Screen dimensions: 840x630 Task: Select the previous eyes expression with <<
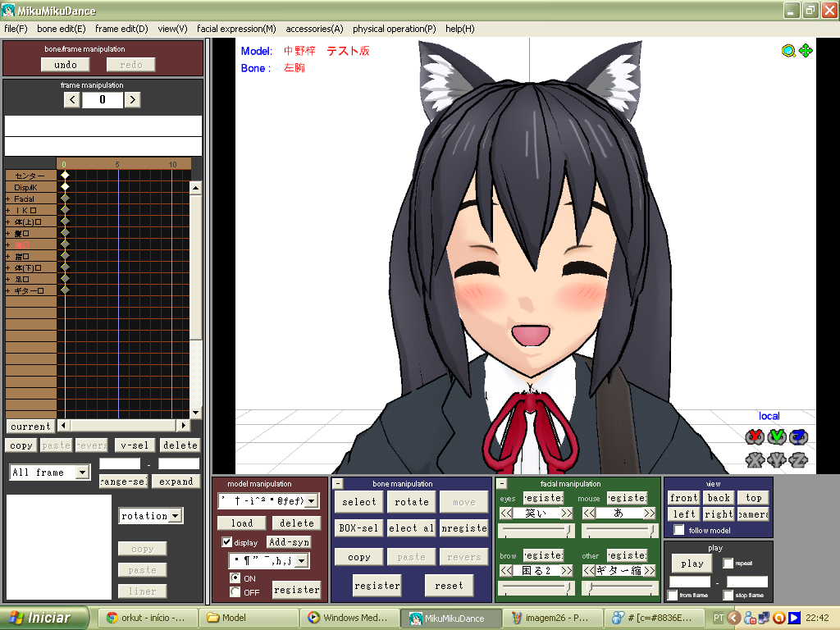point(506,514)
